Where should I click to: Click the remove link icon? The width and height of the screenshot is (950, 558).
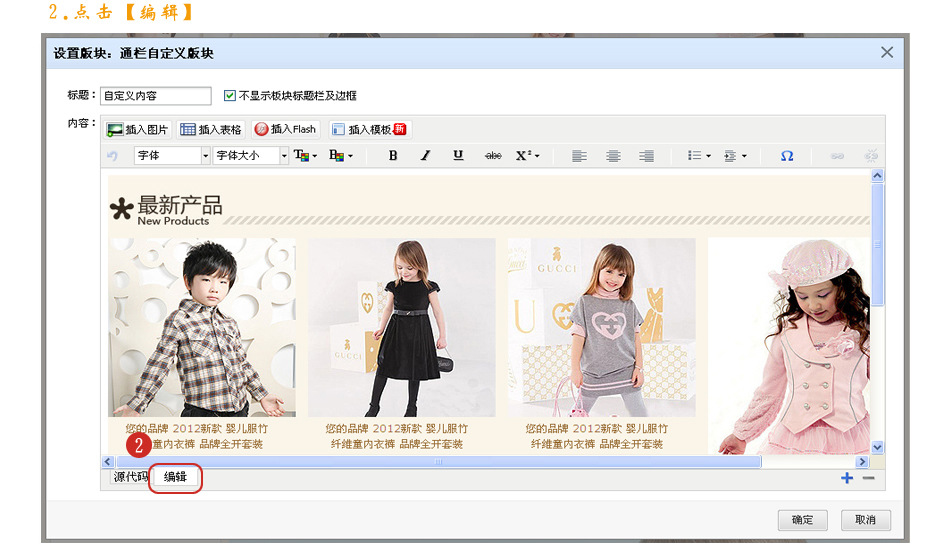click(x=871, y=156)
